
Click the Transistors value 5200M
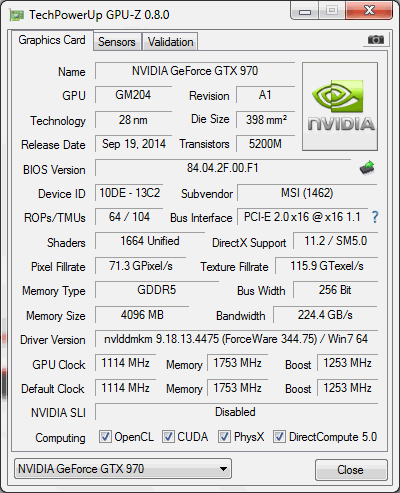[265, 144]
